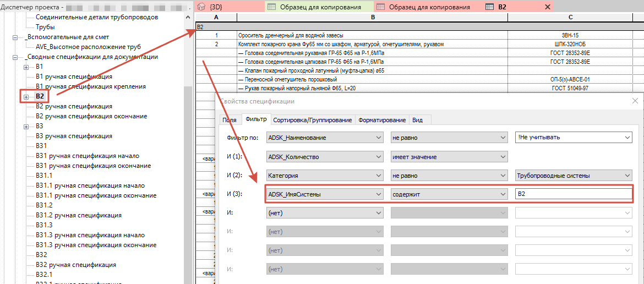Click ГОСТ 51049-97 cell
Image resolution: width=644 pixels, height=284 pixels.
[571, 88]
